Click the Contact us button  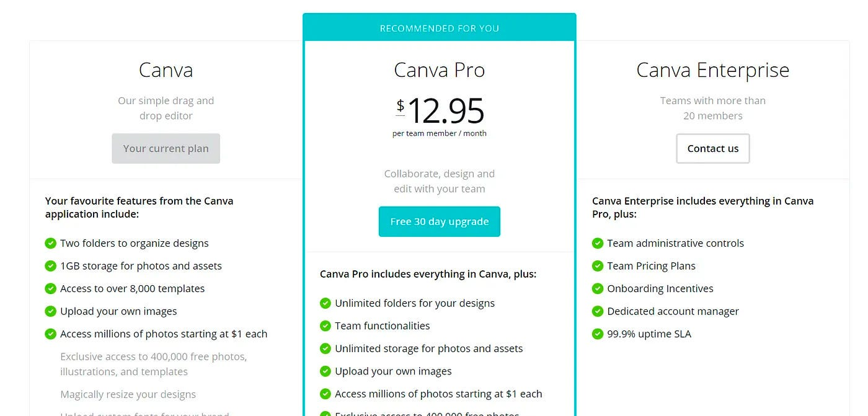712,149
